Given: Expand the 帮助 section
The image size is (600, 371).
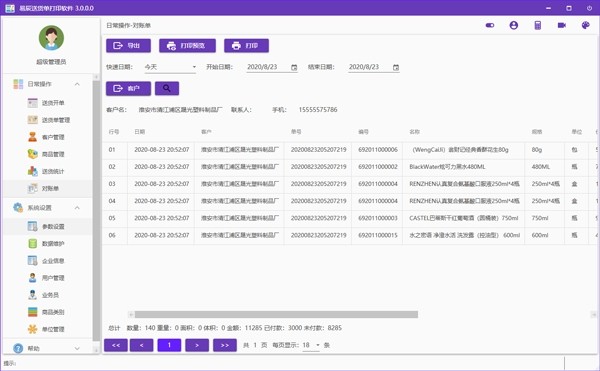Looking at the screenshot, I should (77, 348).
